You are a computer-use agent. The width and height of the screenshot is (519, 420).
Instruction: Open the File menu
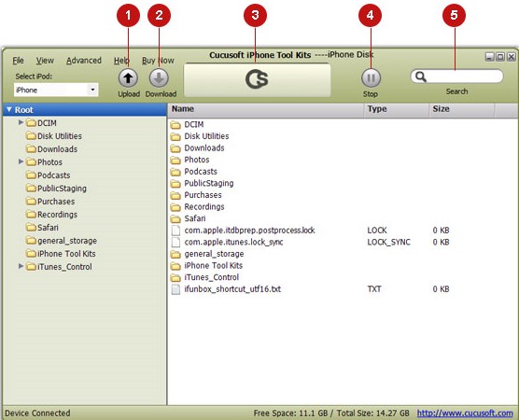coord(19,61)
